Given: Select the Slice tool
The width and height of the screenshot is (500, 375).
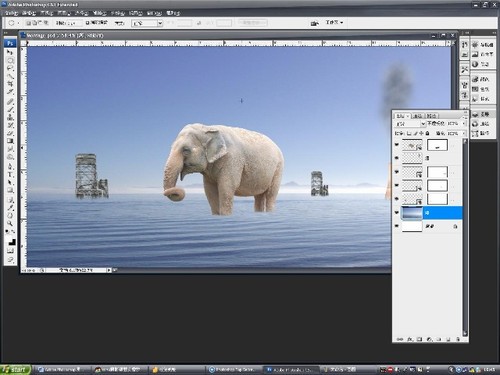Looking at the screenshot, I should point(10,92).
